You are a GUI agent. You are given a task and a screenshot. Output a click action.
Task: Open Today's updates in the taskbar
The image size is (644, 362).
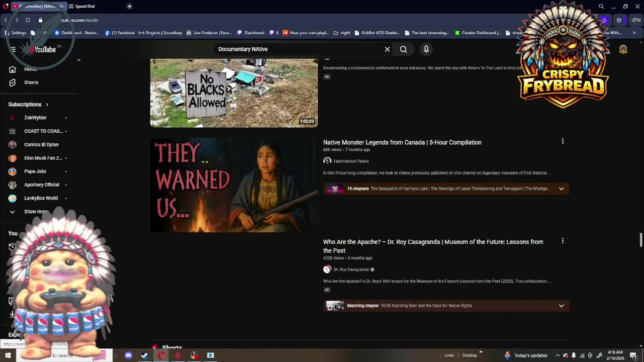pos(526,355)
